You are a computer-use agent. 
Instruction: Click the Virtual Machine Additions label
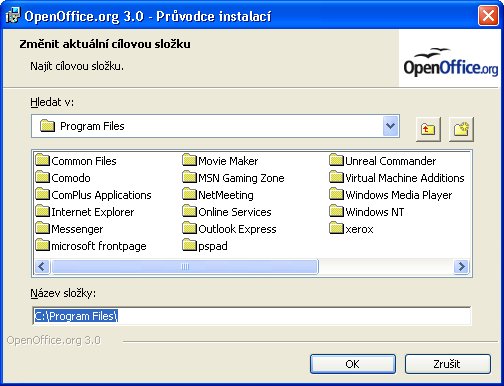tap(405, 178)
